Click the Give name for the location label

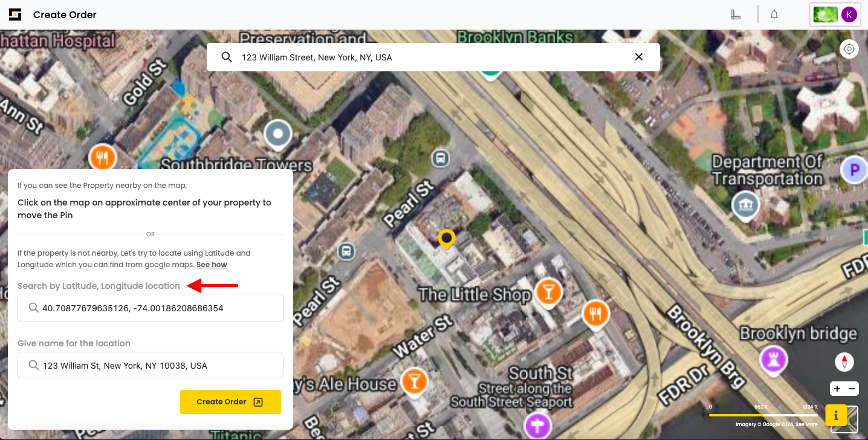point(74,343)
